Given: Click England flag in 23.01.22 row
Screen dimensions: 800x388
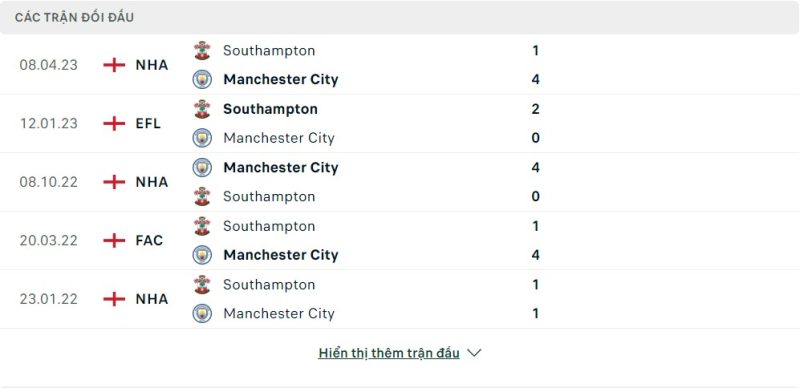Looking at the screenshot, I should coord(114,299).
